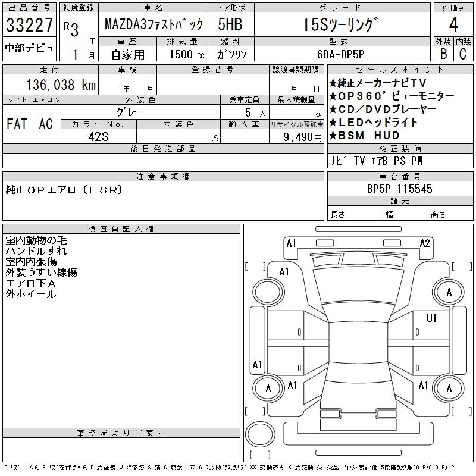The image size is (476, 476).
Task: Click the mileage 136,038 km
Action: [61, 84]
